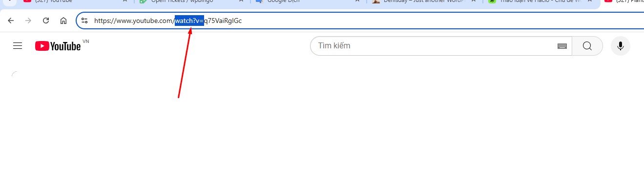
Task: Go forward to the next page
Action: [28, 21]
